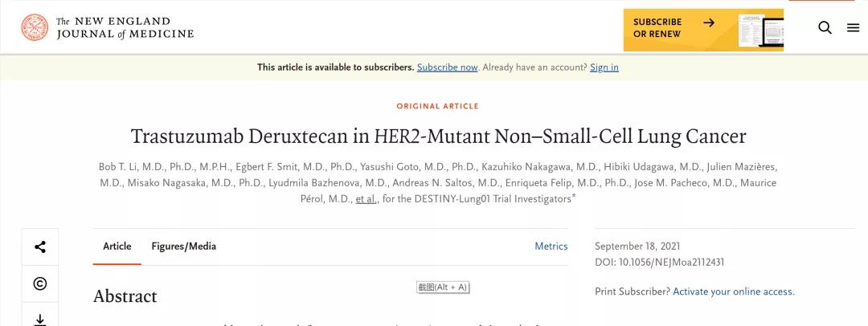Click the article title heading
The image size is (868, 326).
[x=438, y=137]
